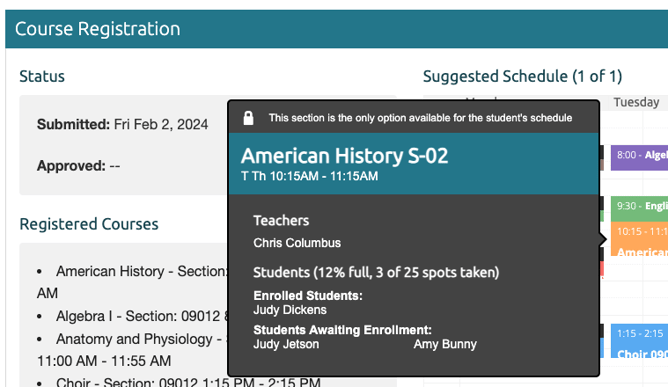Click the Students 12% full summary line
The height and width of the screenshot is (387, 668).
[x=376, y=272]
